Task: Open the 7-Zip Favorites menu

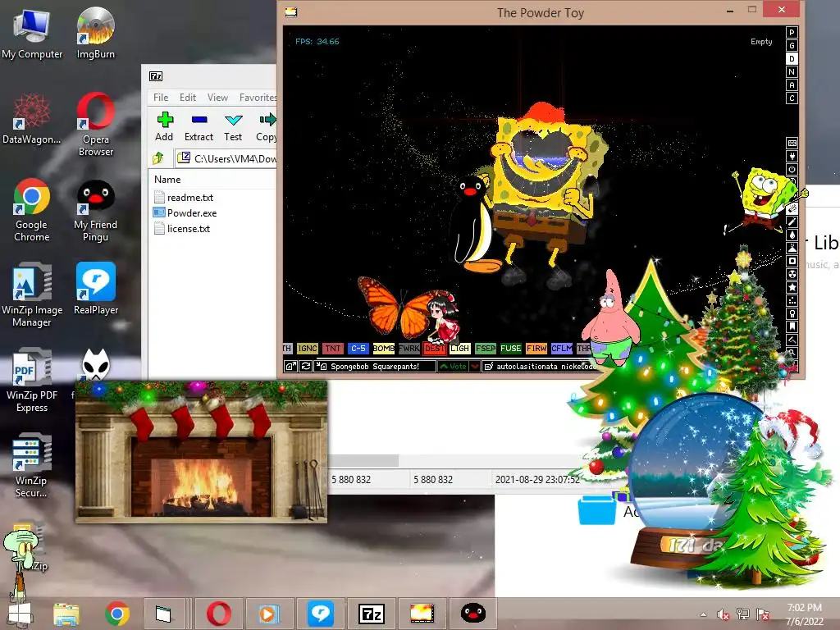Action: coord(258,98)
